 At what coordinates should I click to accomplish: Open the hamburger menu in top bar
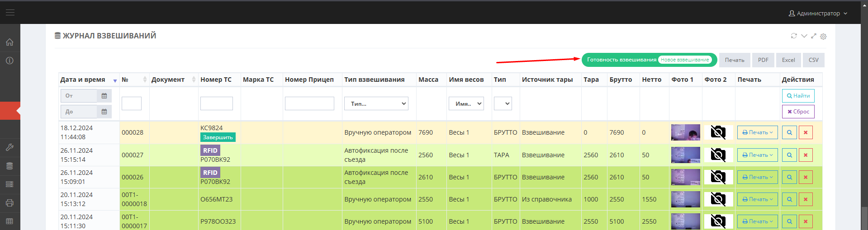point(10,13)
